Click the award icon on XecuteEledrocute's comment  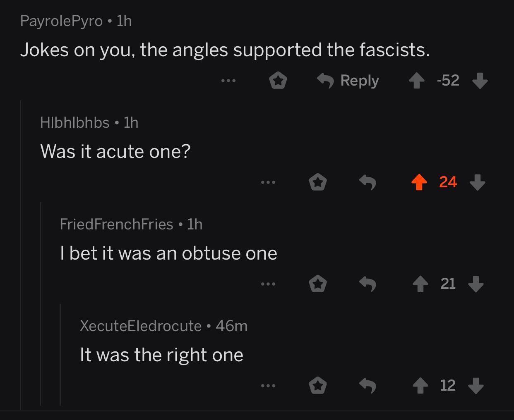tap(318, 385)
